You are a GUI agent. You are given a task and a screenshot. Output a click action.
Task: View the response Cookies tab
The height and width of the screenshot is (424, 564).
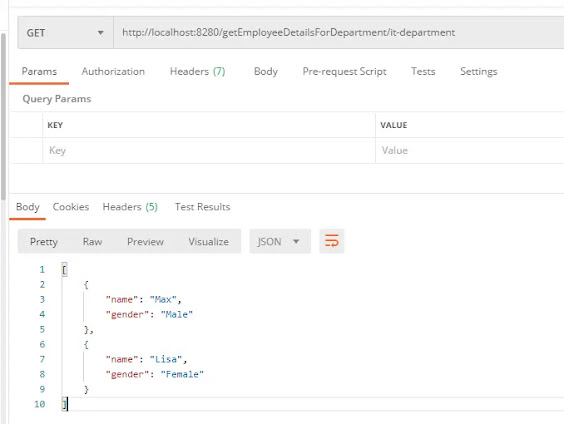pos(71,207)
